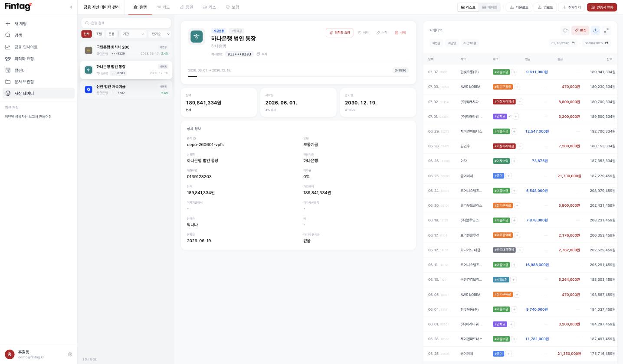Viewport: 623px width, 364px height.
Task: Click the 은행 검색 search field
Action: (x=126, y=23)
